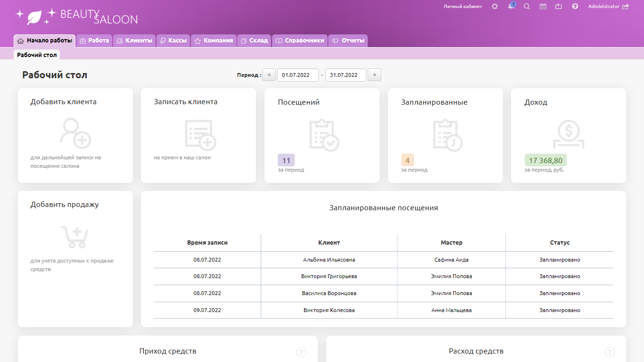Click the Доход card title
Image resolution: width=644 pixels, height=362 pixels.
tap(536, 102)
